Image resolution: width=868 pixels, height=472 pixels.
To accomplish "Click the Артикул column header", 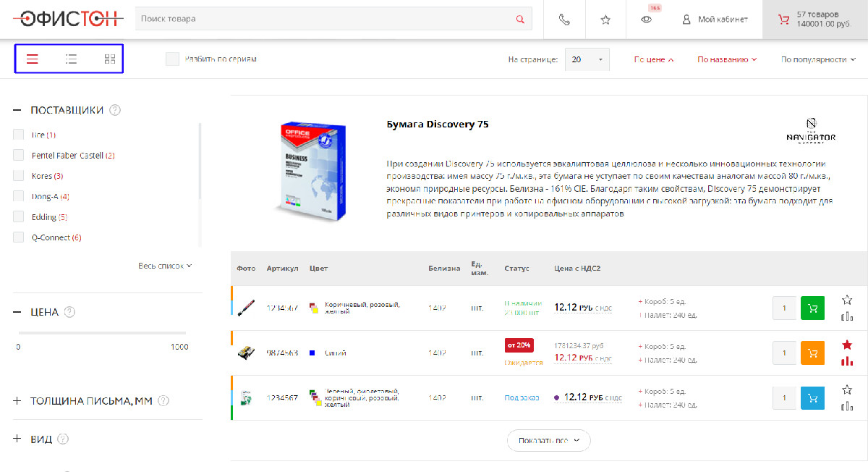I will click(x=282, y=269).
